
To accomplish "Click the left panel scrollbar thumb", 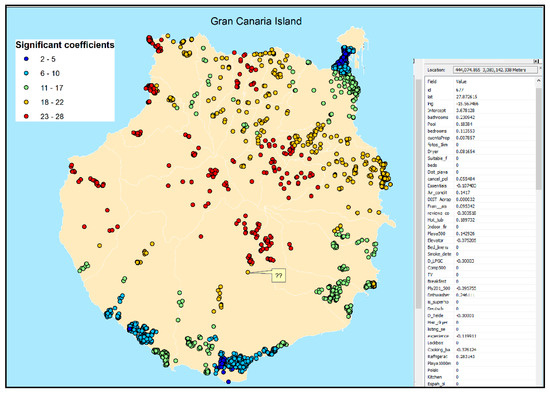I will point(418,193).
